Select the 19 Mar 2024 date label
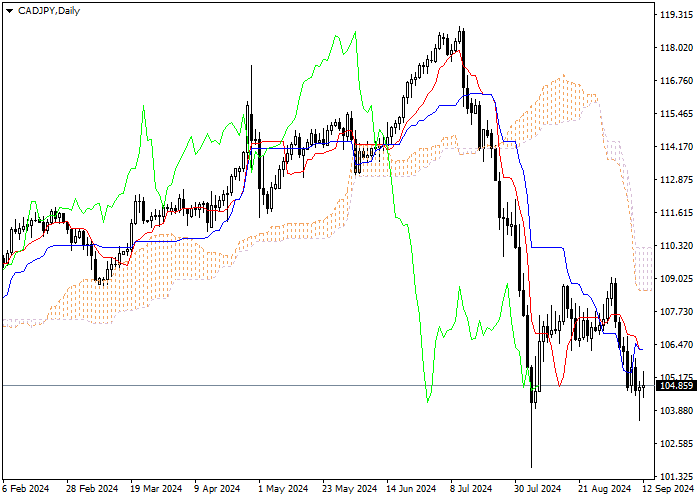The width and height of the screenshot is (700, 500). click(156, 489)
